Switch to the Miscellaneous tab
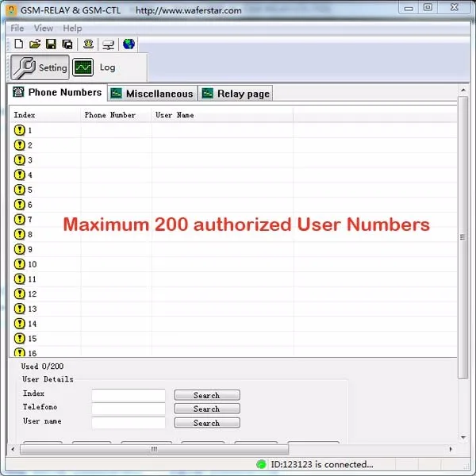476x476 pixels. 152,94
